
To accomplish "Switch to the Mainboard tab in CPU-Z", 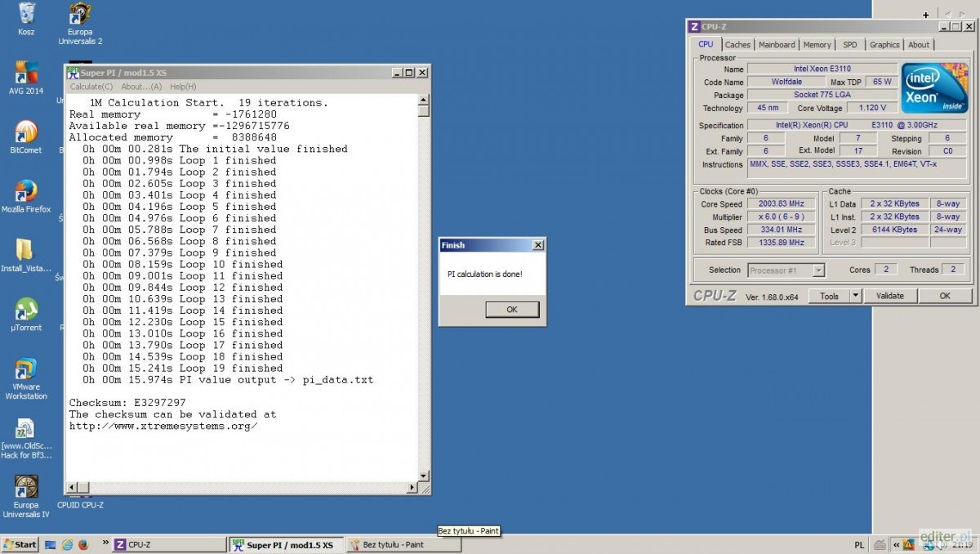I will (777, 45).
